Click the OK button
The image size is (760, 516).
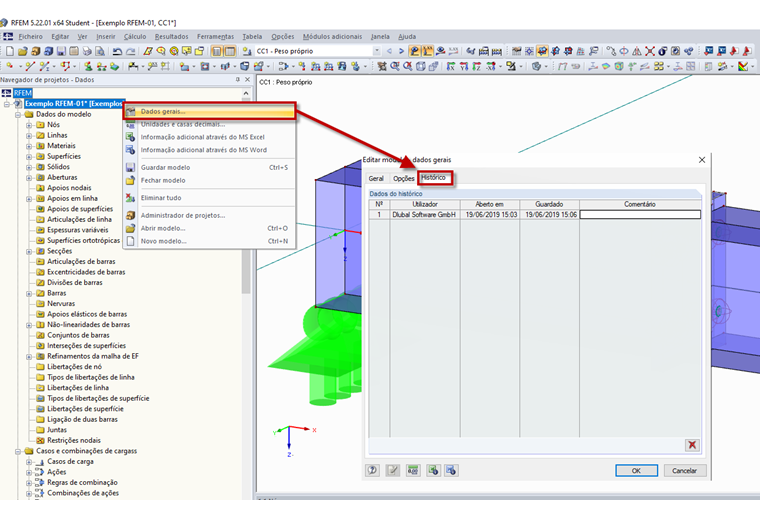636,470
